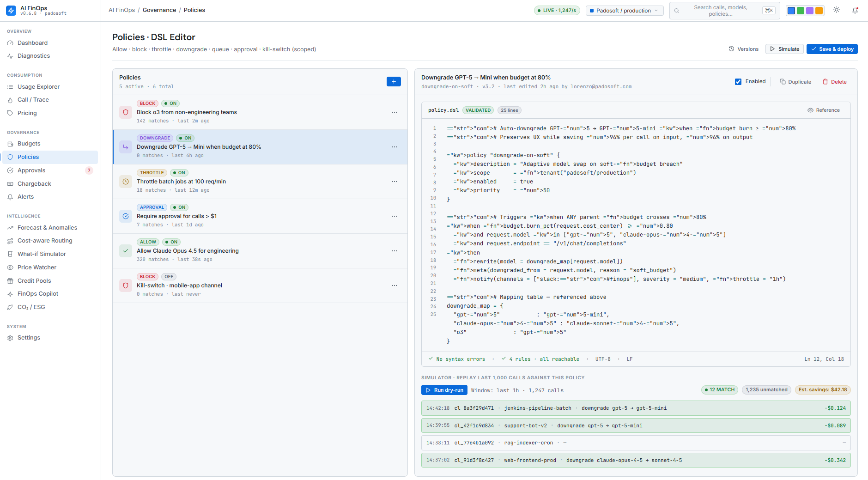This screenshot has height=480, width=868.
Task: Open Credit Pools
Action: pyautogui.click(x=50, y=281)
